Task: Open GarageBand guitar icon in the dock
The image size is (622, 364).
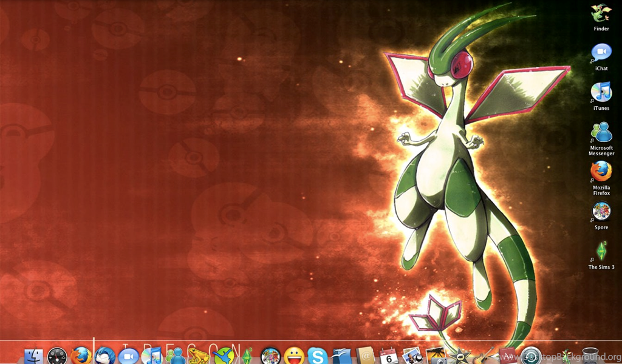Action: pyautogui.click(x=484, y=356)
